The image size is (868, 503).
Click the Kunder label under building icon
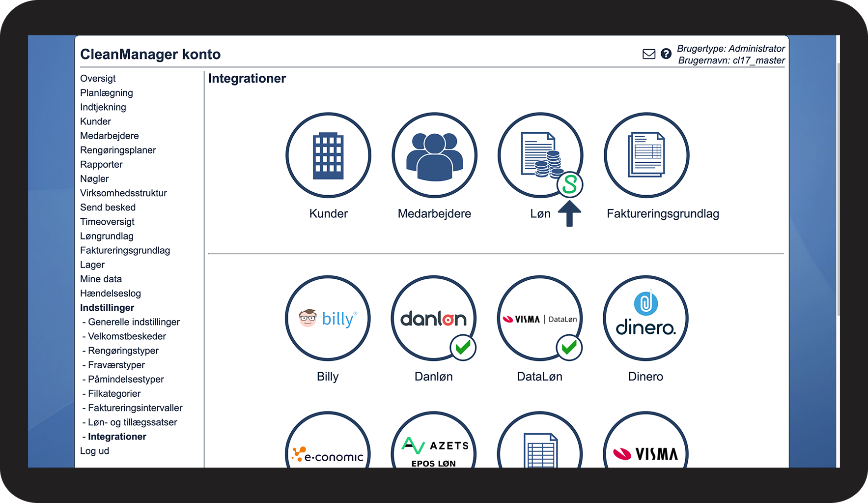[x=329, y=213]
